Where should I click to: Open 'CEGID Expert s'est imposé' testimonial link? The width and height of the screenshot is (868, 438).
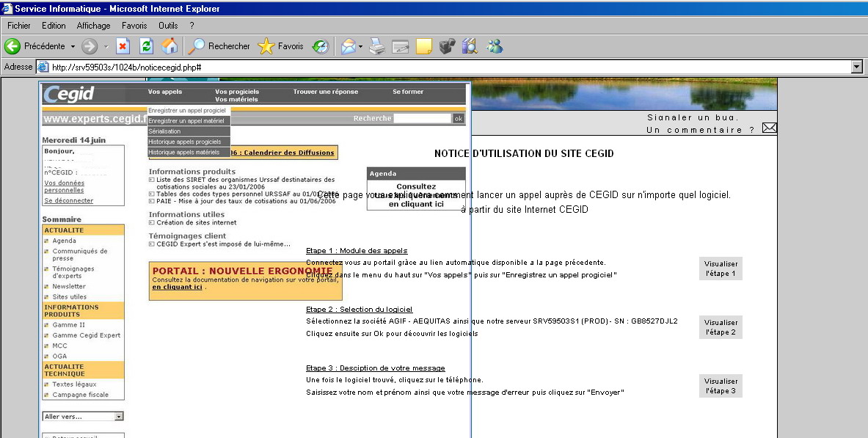pos(223,244)
